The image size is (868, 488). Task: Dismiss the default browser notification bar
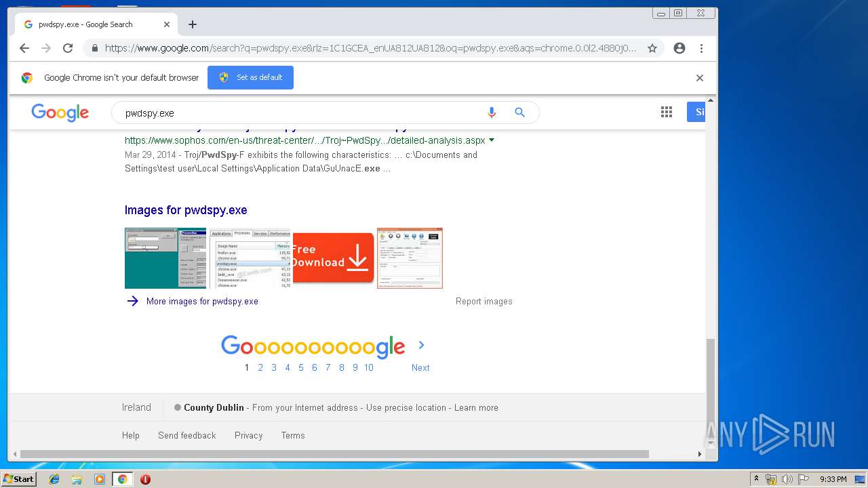click(x=700, y=78)
